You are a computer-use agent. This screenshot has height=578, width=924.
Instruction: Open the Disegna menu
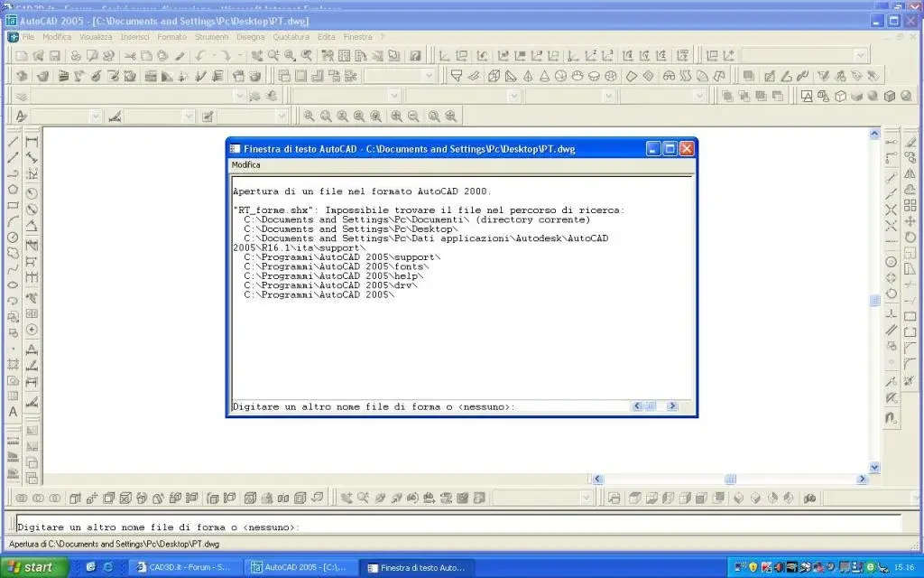tap(251, 36)
